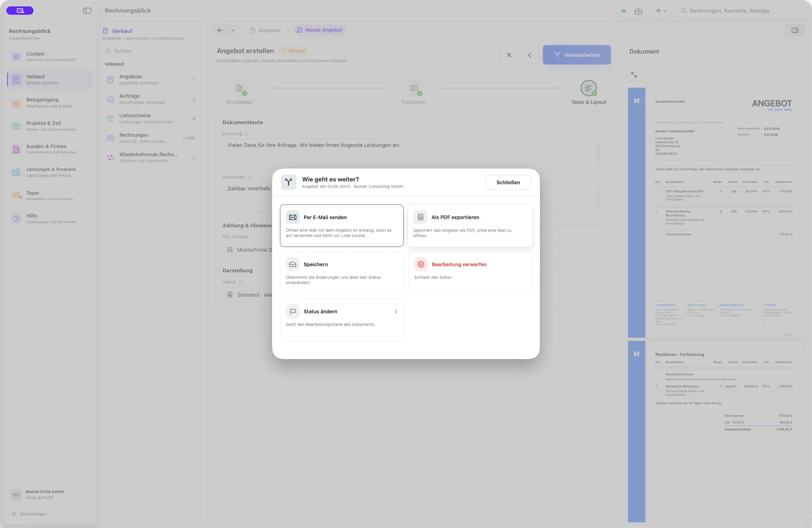Open Angebote in the Verkauf list
This screenshot has height=528, width=812.
151,80
